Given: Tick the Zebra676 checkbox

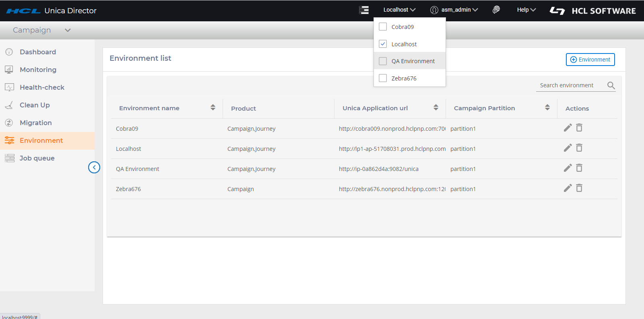Looking at the screenshot, I should point(383,78).
